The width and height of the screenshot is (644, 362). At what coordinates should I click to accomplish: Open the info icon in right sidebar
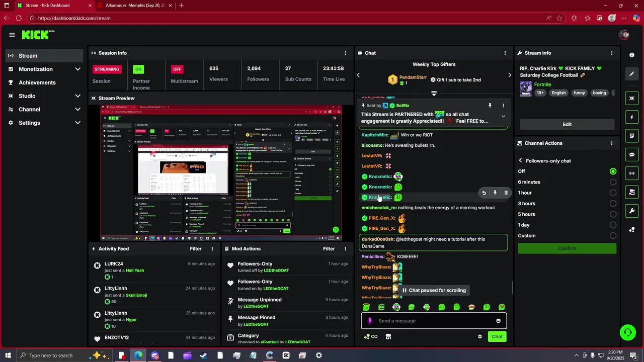[632, 55]
